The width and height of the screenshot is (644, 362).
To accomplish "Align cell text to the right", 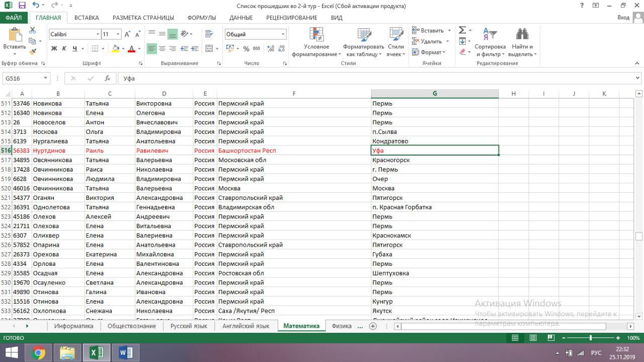I will point(172,49).
